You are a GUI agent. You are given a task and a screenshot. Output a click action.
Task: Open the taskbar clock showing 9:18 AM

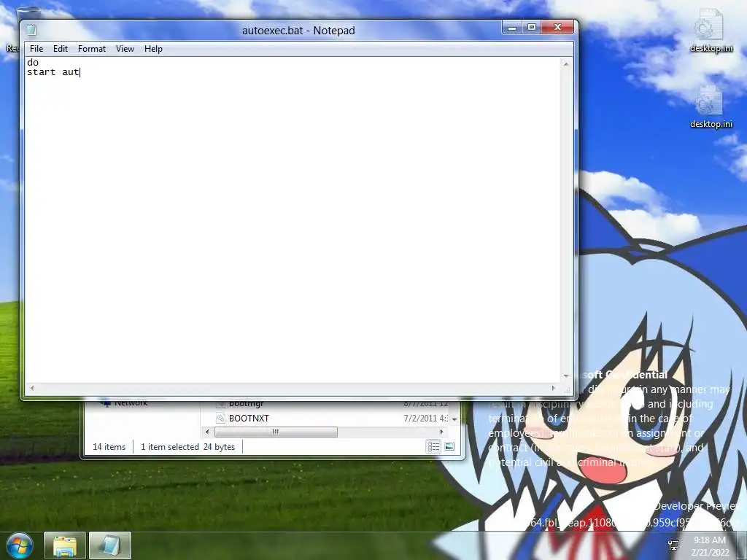(710, 546)
